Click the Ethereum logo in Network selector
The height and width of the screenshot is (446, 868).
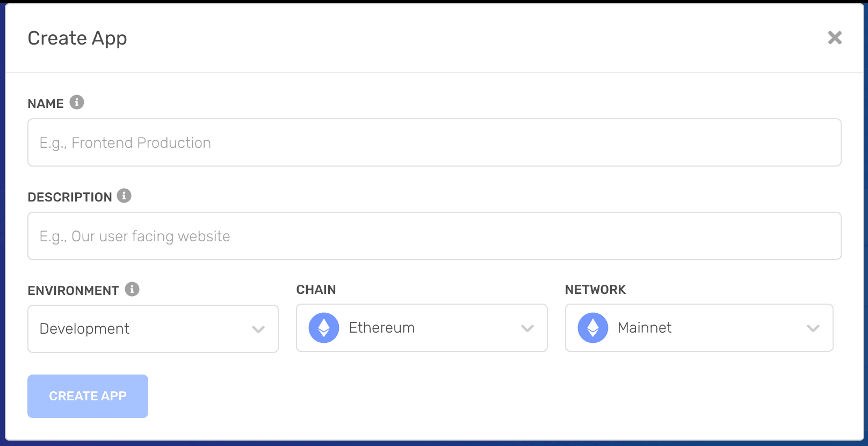pyautogui.click(x=593, y=328)
